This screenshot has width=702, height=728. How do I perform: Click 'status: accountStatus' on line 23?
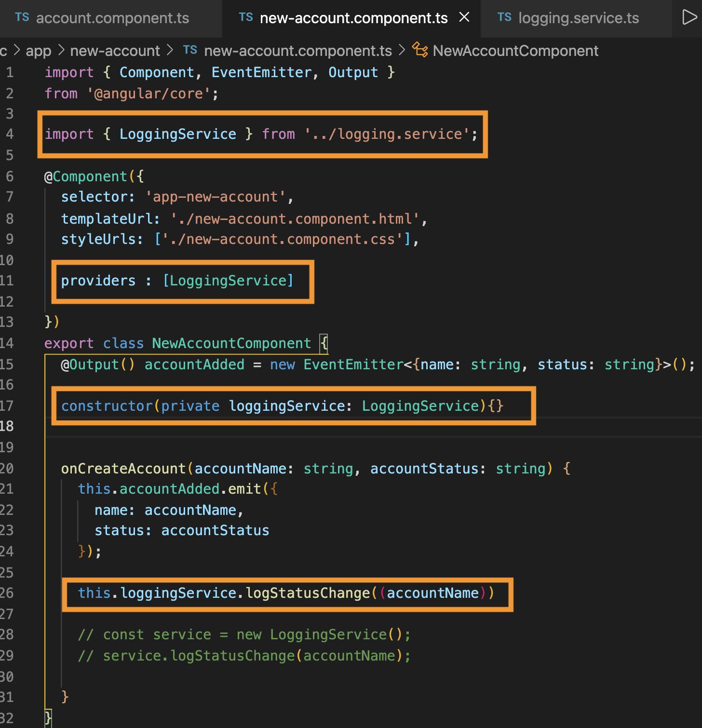pos(182,530)
